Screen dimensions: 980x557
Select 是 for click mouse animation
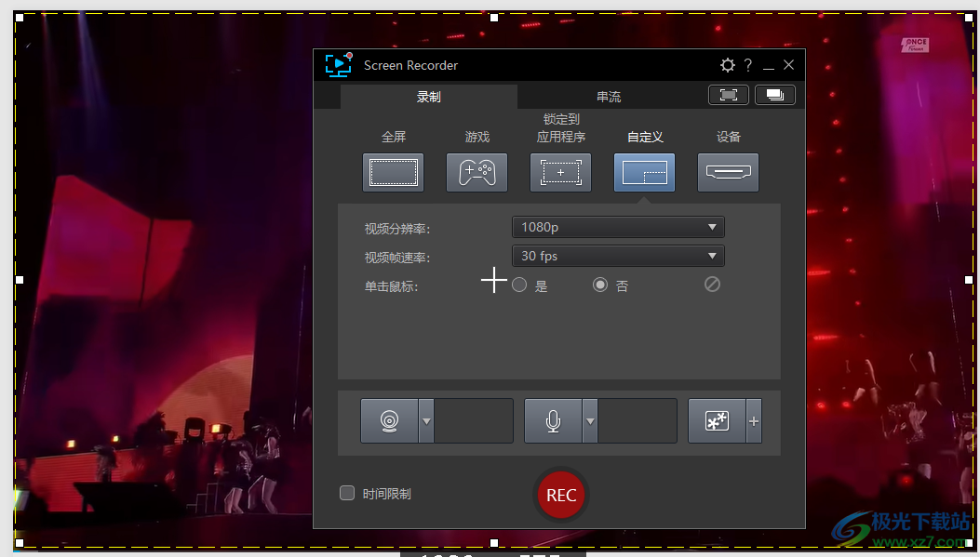click(x=518, y=285)
